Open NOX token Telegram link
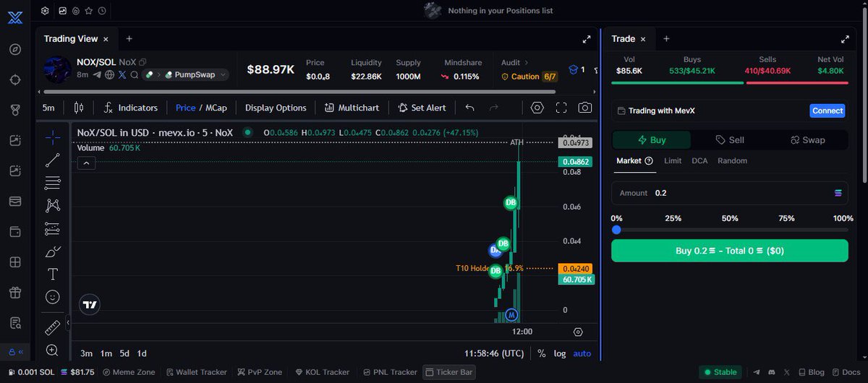This screenshot has height=383, width=868. (97, 74)
